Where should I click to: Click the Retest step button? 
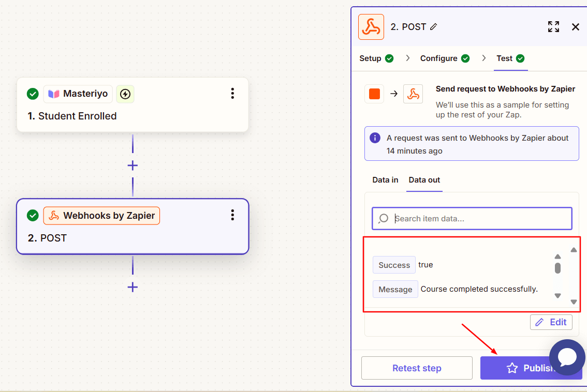[x=417, y=368]
